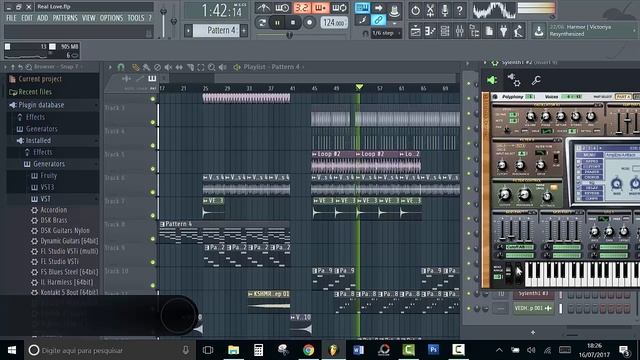The height and width of the screenshot is (360, 640).
Task: Open the ADD menu
Action: point(42,18)
